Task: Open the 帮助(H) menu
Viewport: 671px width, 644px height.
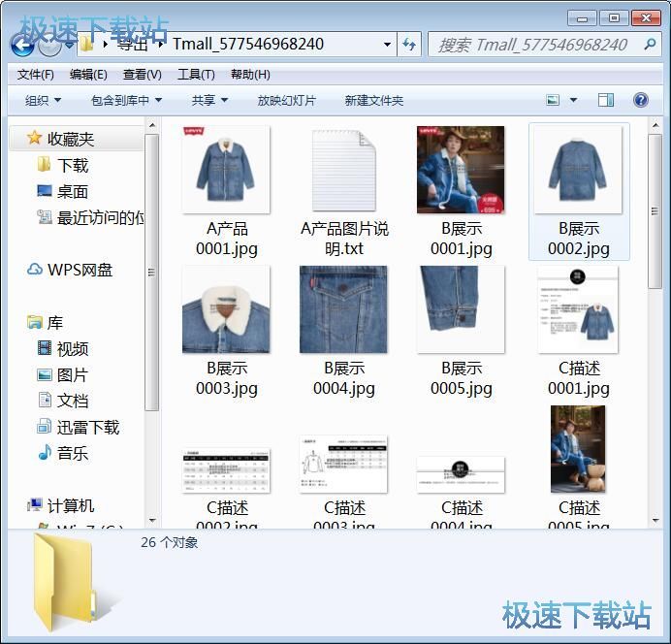Action: (x=250, y=75)
